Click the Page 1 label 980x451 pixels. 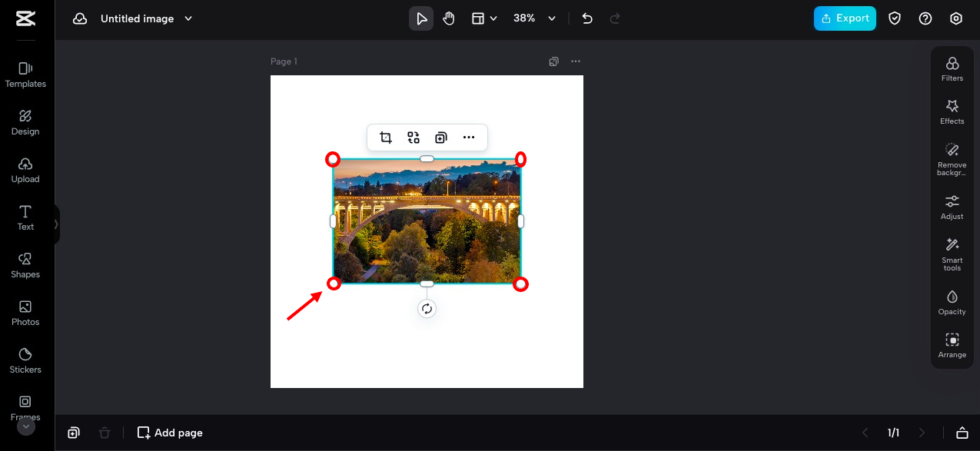click(284, 61)
